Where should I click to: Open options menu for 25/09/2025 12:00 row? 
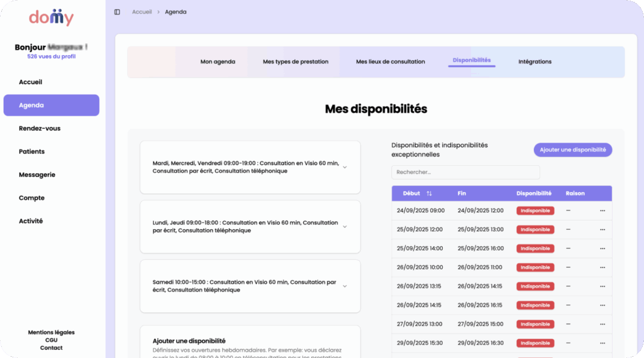pyautogui.click(x=602, y=230)
